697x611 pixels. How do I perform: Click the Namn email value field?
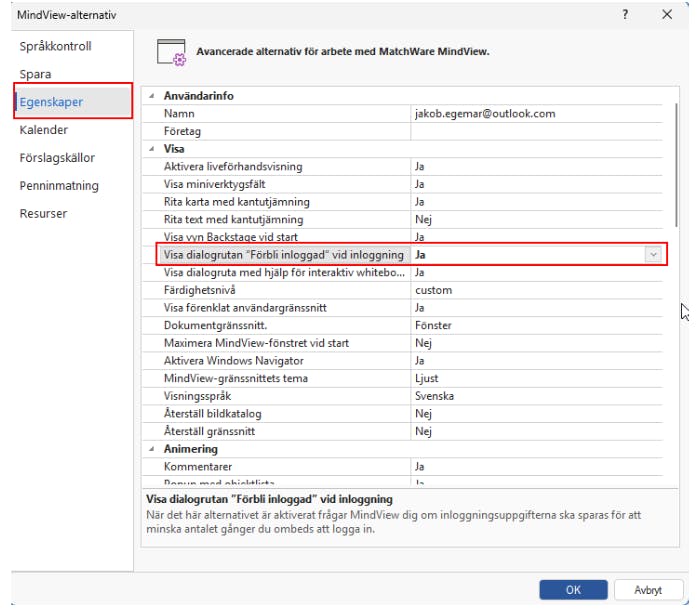click(x=538, y=114)
